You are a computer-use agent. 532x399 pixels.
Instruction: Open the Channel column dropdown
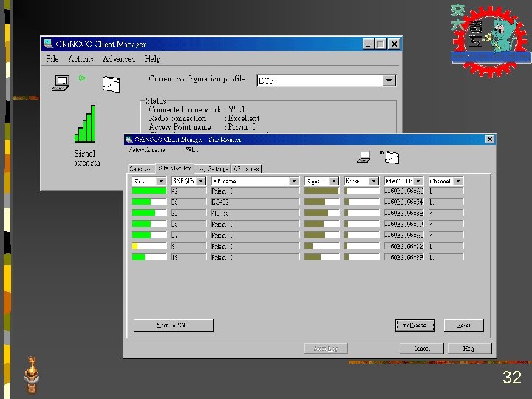coord(458,181)
